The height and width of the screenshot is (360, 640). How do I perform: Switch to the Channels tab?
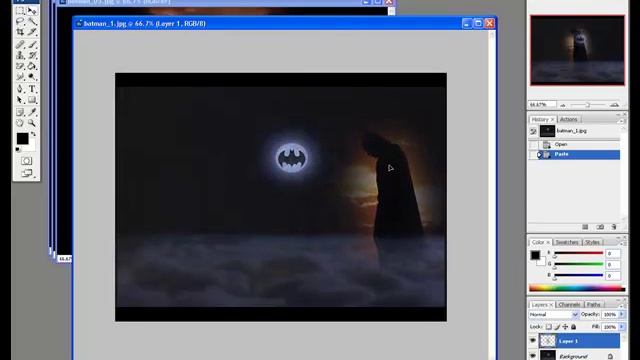[569, 304]
